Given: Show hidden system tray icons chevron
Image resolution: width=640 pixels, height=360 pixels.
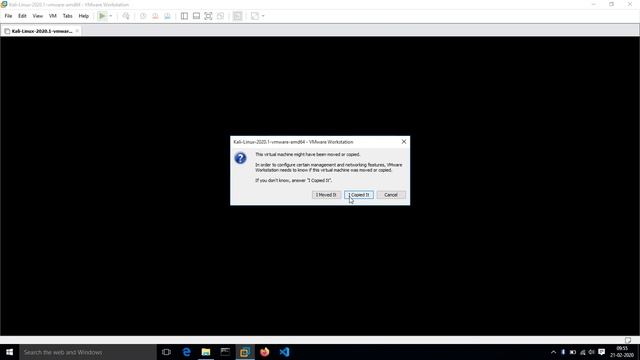Looking at the screenshot, I should [x=553, y=352].
